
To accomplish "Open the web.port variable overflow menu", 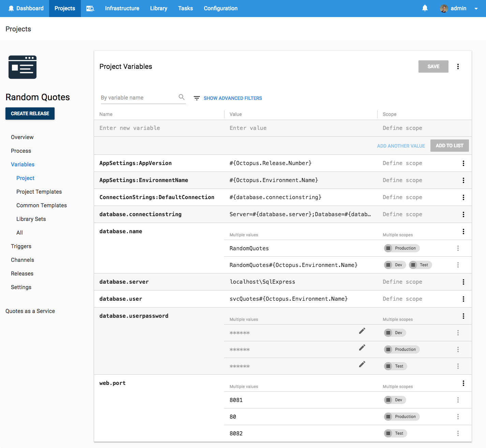I will (x=463, y=383).
